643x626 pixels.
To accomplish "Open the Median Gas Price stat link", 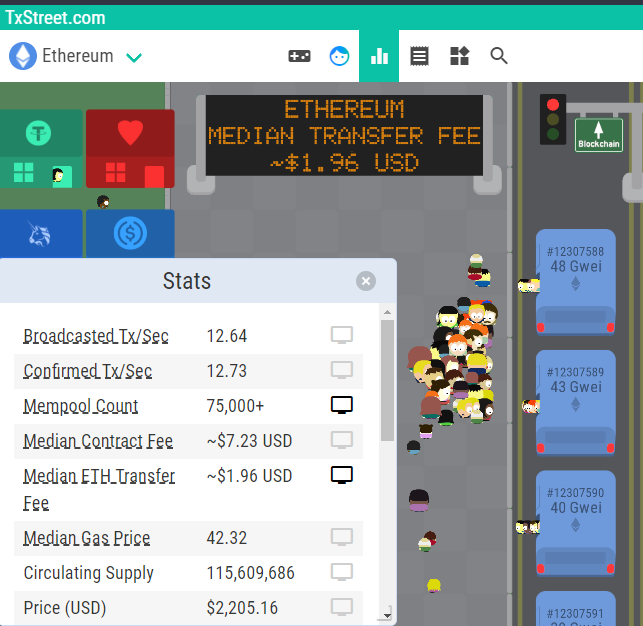I will coord(87,538).
